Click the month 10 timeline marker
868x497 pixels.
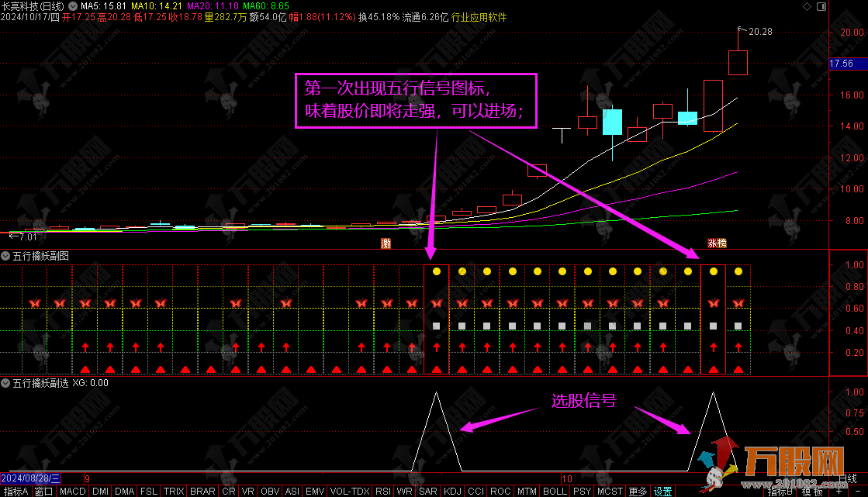(566, 478)
